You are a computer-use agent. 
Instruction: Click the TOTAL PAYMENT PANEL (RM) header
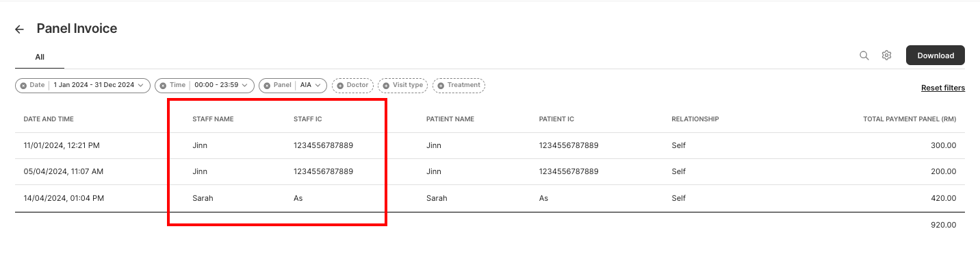(910, 119)
